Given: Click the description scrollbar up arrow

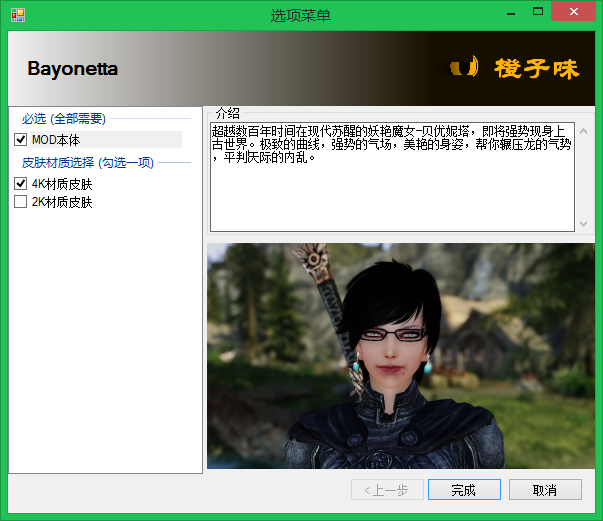Looking at the screenshot, I should (x=583, y=131).
